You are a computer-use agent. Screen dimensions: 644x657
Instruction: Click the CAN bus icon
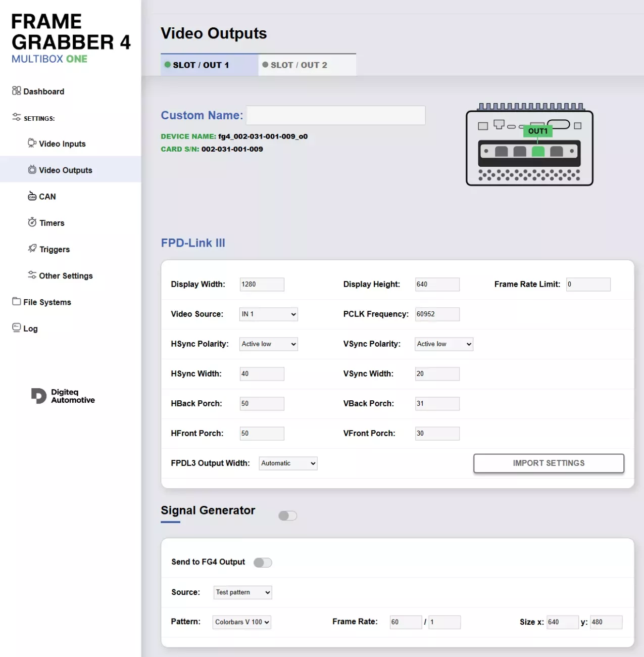click(32, 196)
